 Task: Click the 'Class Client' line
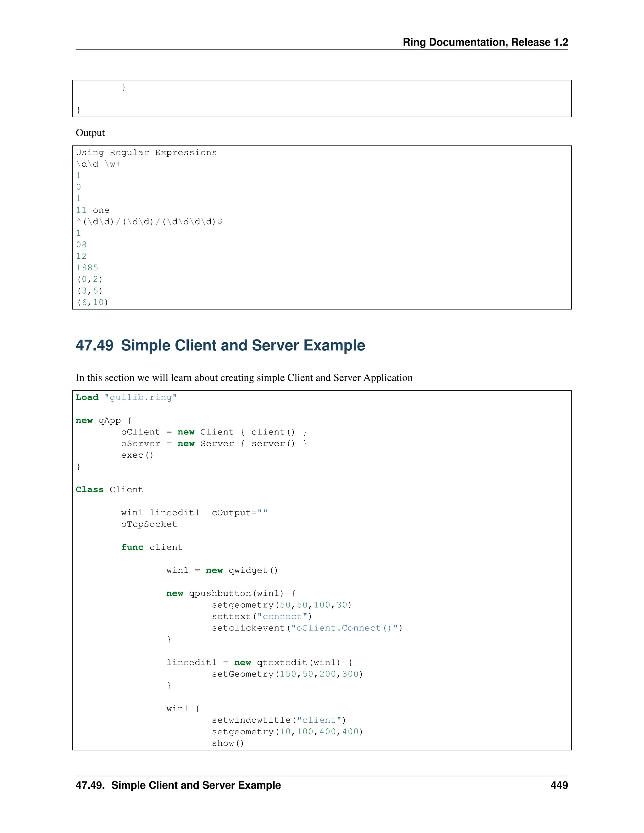click(x=109, y=489)
